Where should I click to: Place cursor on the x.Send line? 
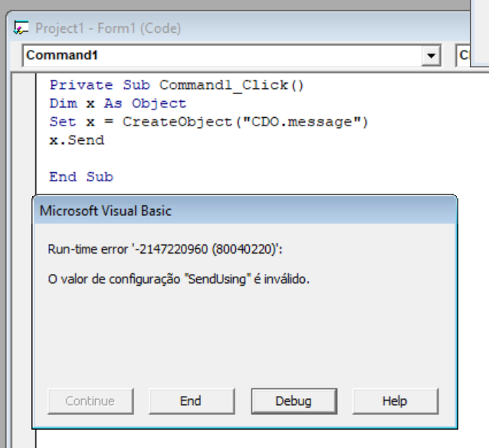click(77, 140)
